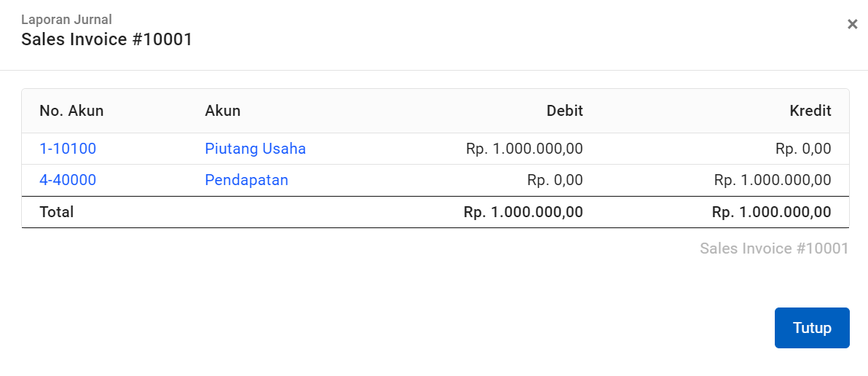
Task: Click the Sales Invoice #10001 dialog heading
Action: click(x=107, y=39)
